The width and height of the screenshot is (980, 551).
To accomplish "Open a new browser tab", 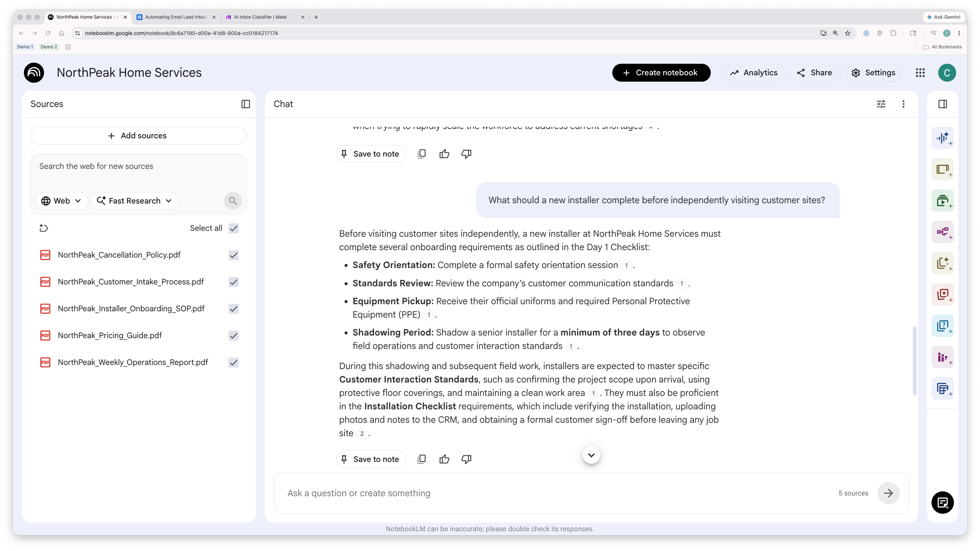I will [316, 17].
